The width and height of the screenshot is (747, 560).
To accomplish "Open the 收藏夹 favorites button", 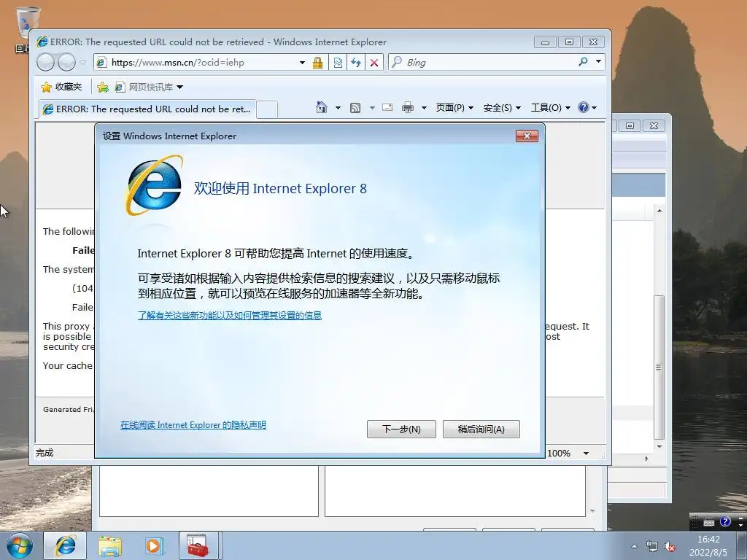I will [61, 87].
